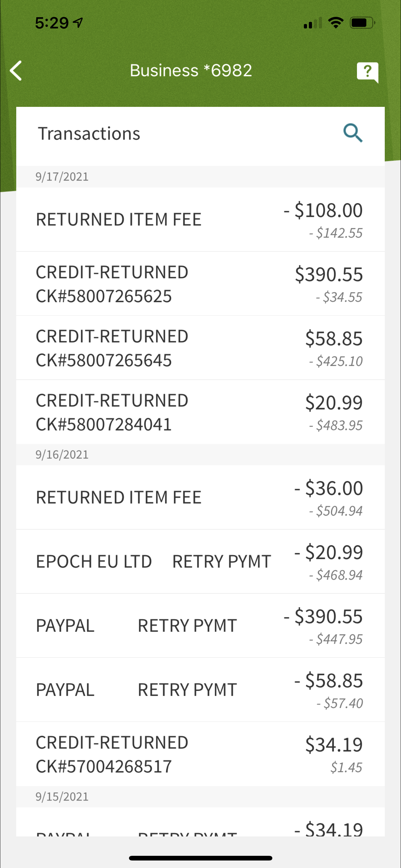Tap the Transactions section heading
The width and height of the screenshot is (401, 868).
pos(89,133)
